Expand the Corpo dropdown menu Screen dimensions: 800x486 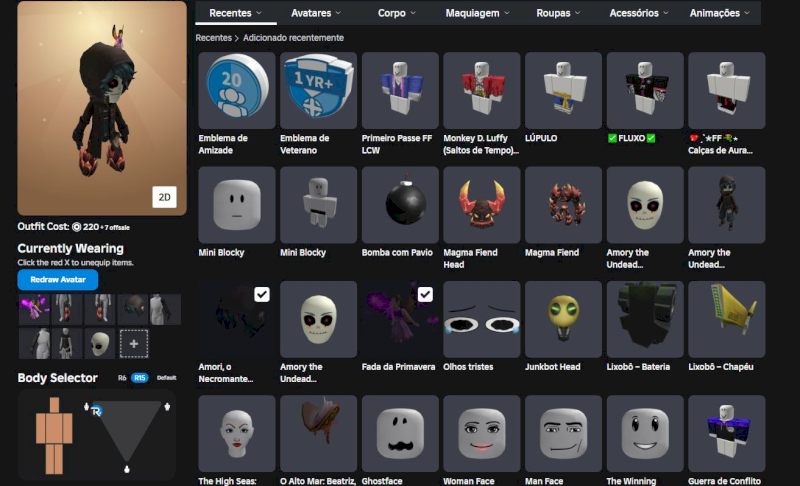coord(396,13)
